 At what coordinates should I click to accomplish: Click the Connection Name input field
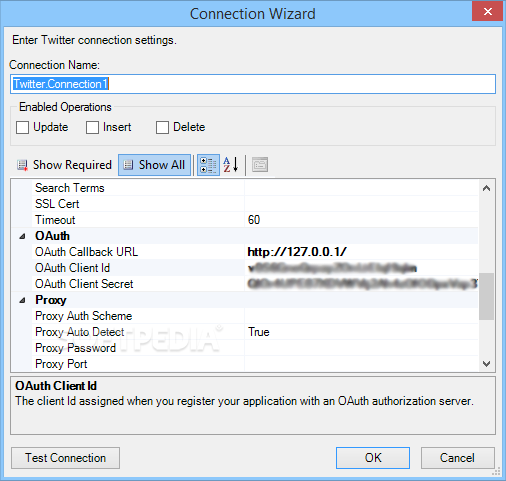pyautogui.click(x=253, y=84)
